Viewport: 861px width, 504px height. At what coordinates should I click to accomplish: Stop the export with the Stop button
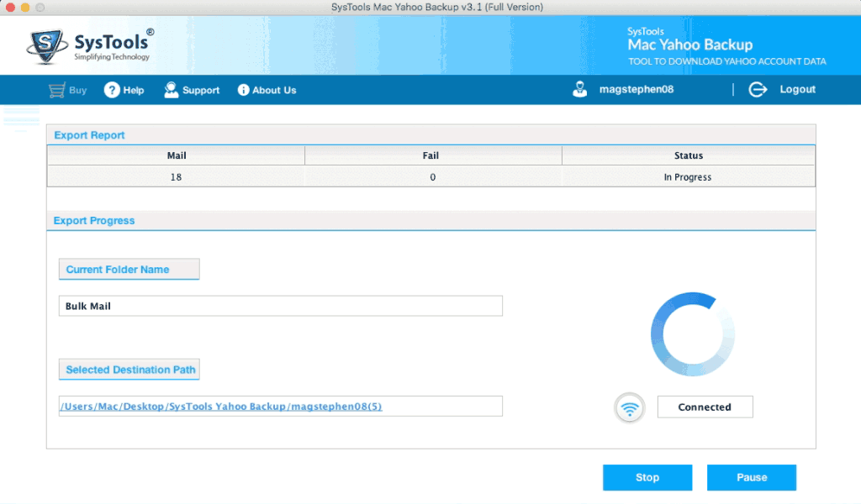(647, 478)
